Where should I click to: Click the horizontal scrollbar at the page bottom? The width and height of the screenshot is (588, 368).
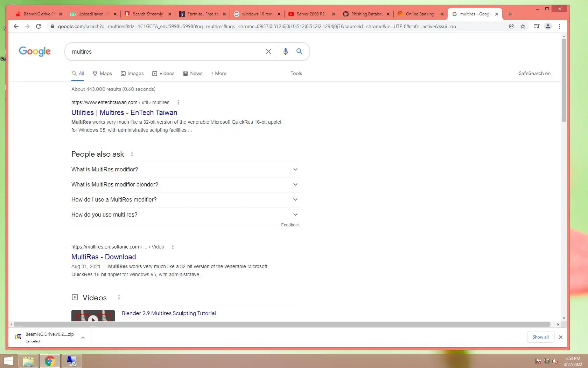(x=282, y=324)
